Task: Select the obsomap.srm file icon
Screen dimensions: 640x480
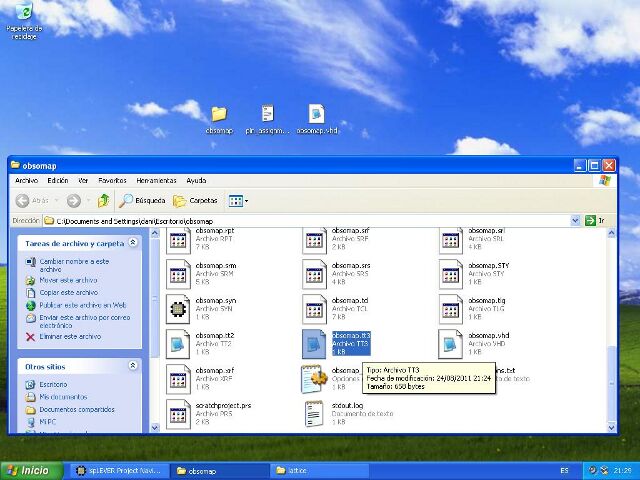Action: 178,274
